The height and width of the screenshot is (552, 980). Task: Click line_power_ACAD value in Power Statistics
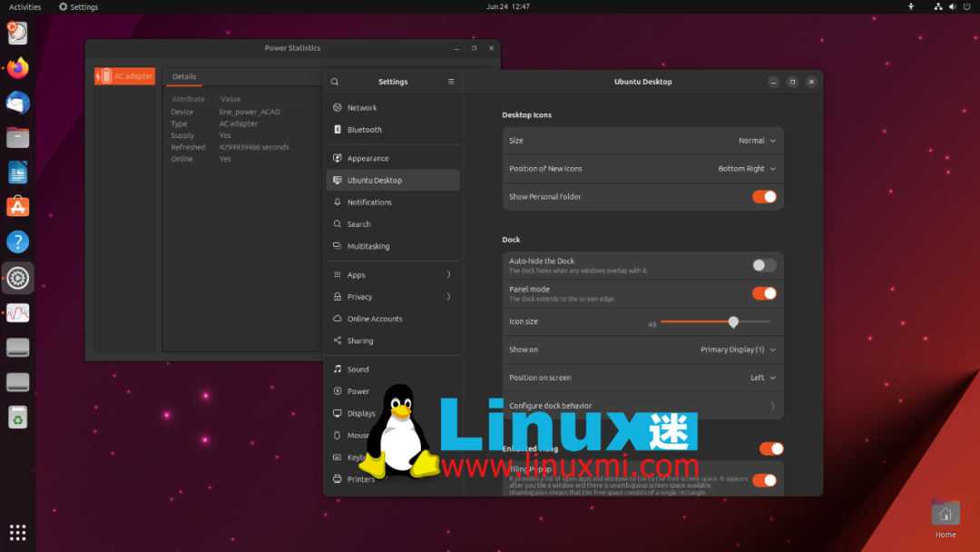(x=250, y=112)
